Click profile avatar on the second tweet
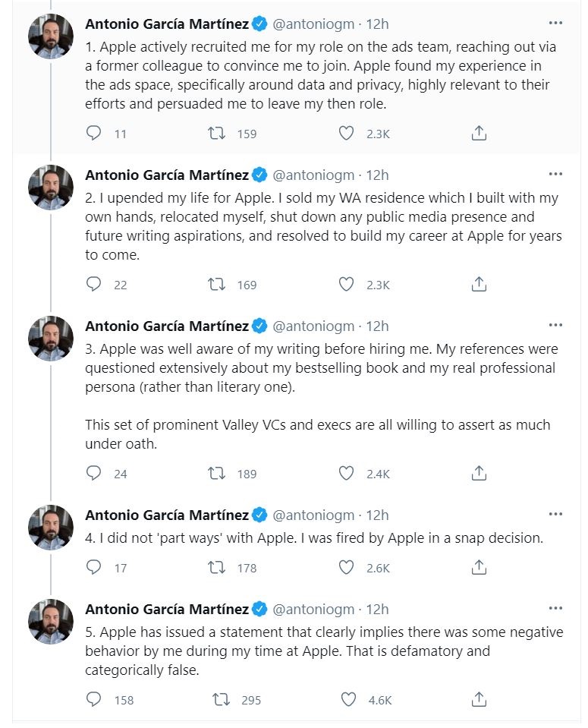Screen dimensions: 588x728 click(x=51, y=188)
